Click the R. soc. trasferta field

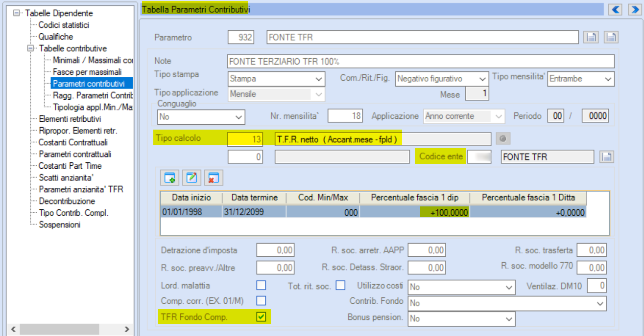592,250
